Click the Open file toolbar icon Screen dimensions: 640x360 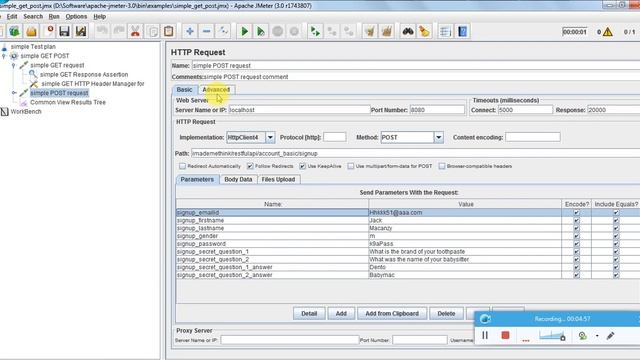pyautogui.click(x=31, y=31)
